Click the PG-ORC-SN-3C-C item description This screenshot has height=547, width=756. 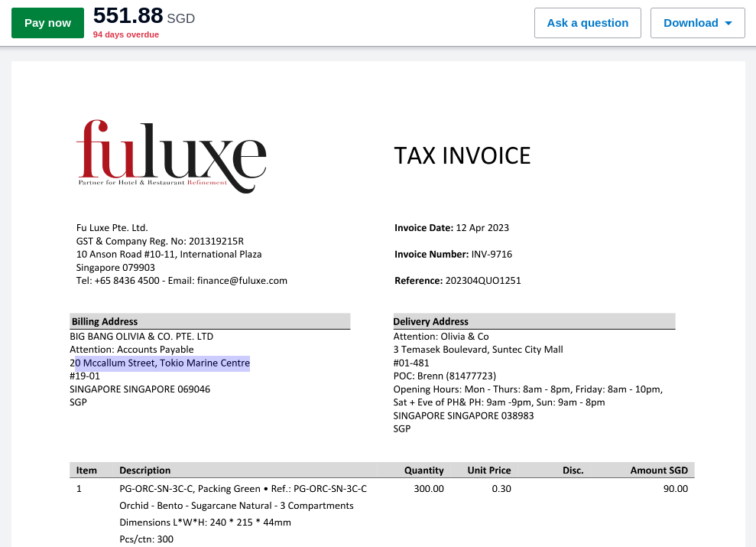243,489
